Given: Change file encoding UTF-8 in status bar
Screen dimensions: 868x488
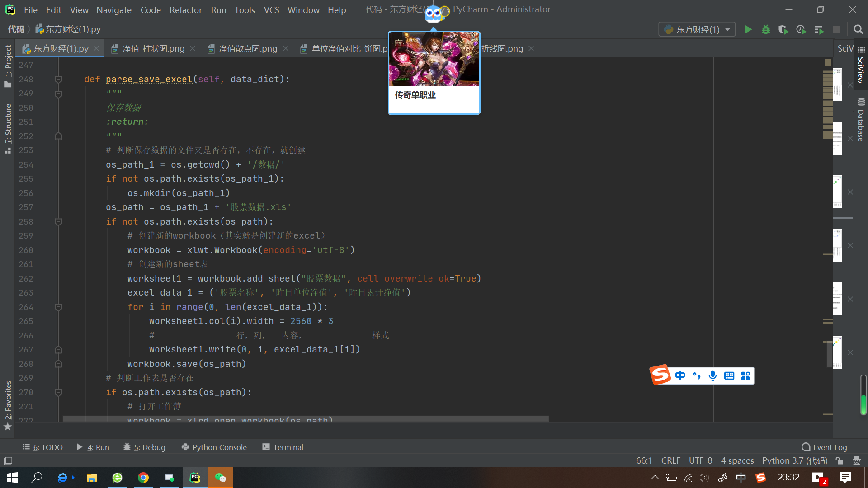Looking at the screenshot, I should tap(700, 460).
